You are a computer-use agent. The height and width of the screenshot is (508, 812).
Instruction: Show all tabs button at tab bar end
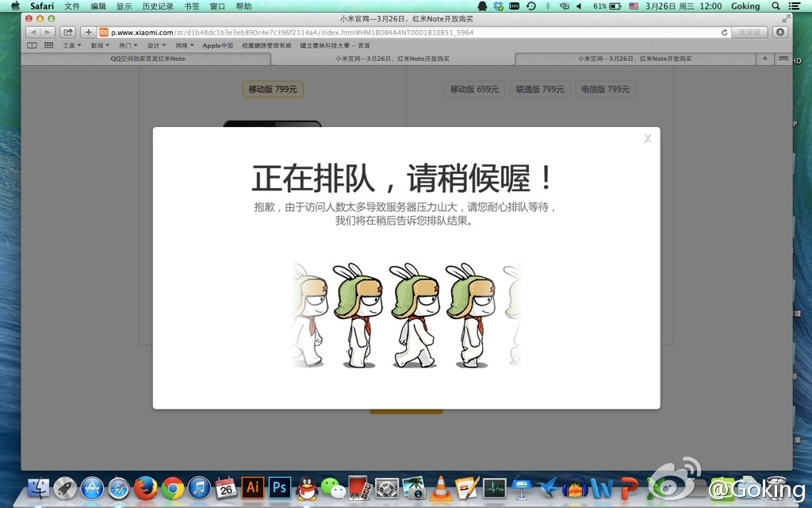click(x=783, y=59)
